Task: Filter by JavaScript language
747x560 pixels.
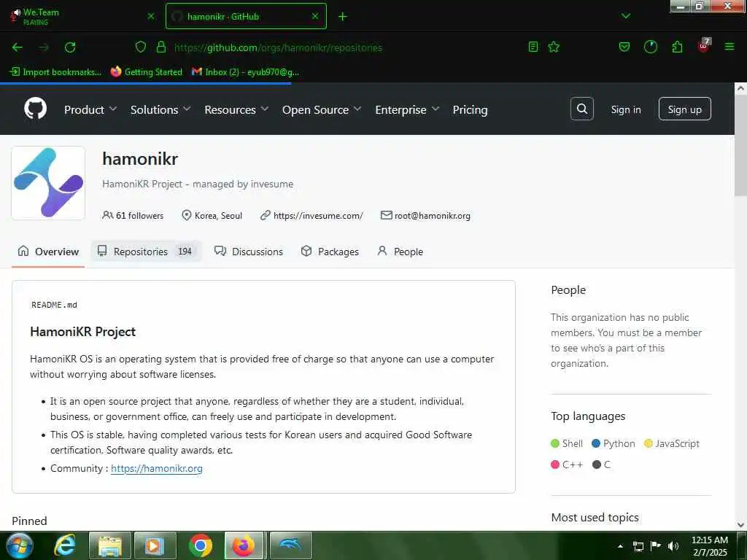Action: pos(672,443)
